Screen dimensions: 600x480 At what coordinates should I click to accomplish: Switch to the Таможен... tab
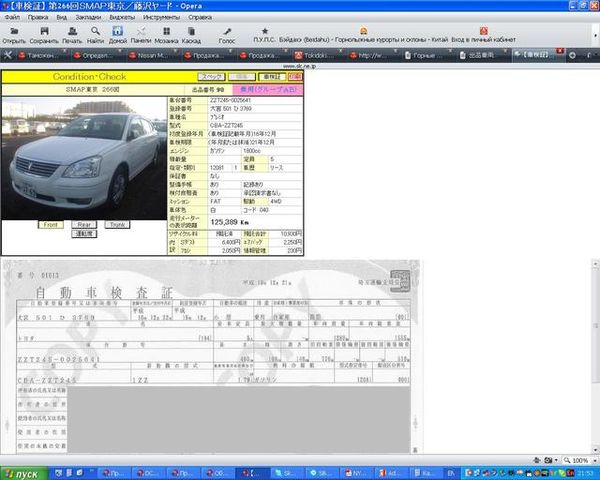click(42, 55)
